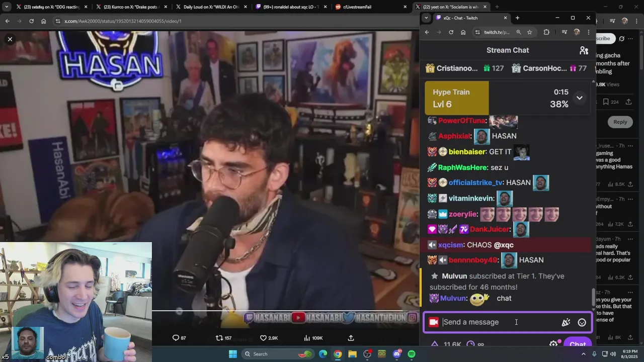644x362 pixels.
Task: Click DankJuicer username in chat
Action: click(x=490, y=229)
